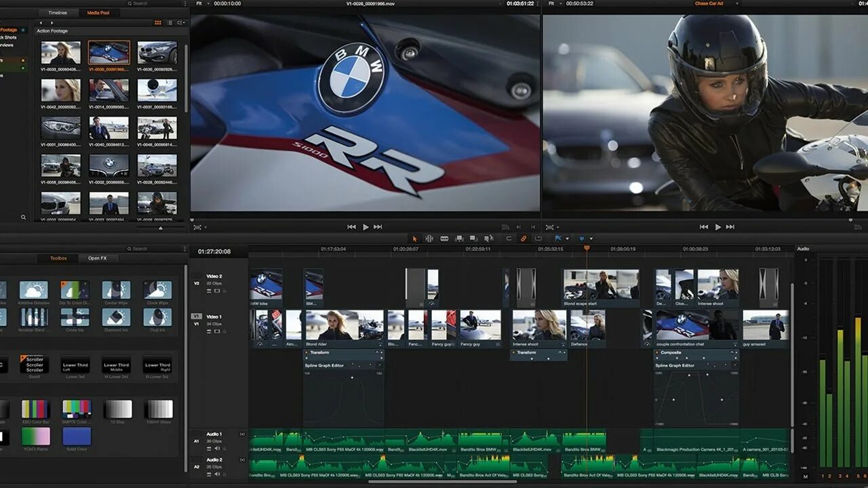Screen dimensions: 868x488
Task: Play the source viewer clip
Action: coord(366,227)
